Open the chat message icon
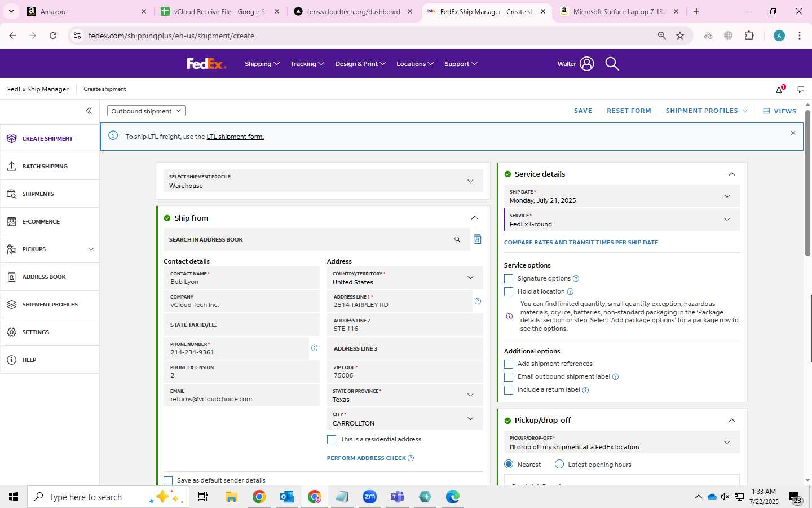 801,89
